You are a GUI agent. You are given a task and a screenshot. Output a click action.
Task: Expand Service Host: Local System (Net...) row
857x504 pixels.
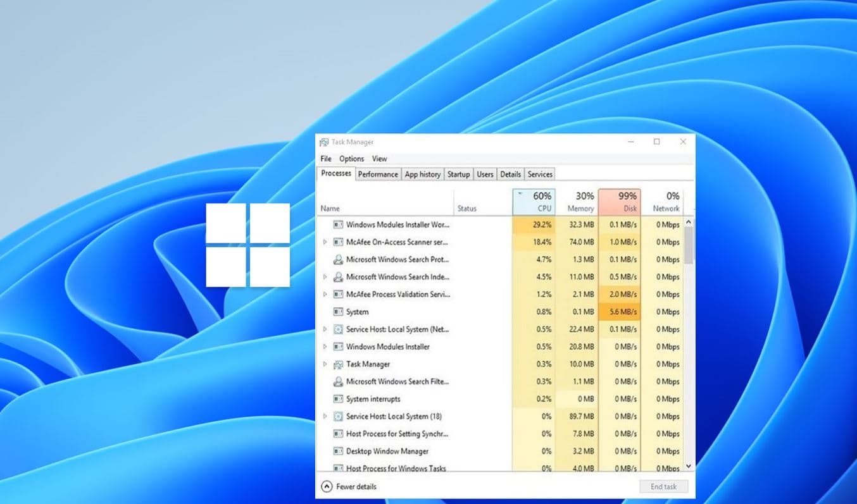point(325,329)
